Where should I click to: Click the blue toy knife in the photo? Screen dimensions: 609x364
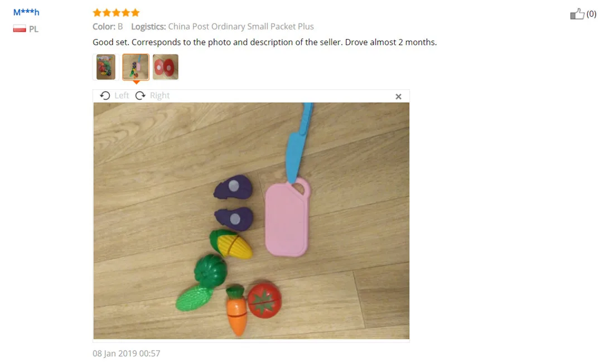pos(298,143)
